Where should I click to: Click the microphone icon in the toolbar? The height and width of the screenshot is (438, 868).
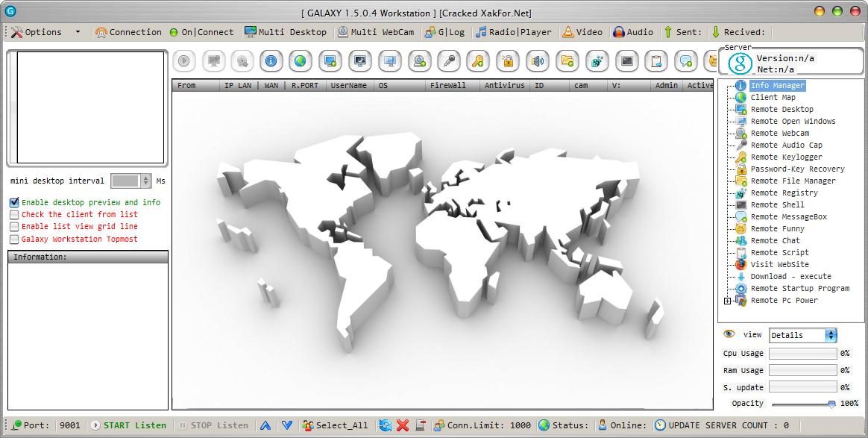[x=448, y=61]
